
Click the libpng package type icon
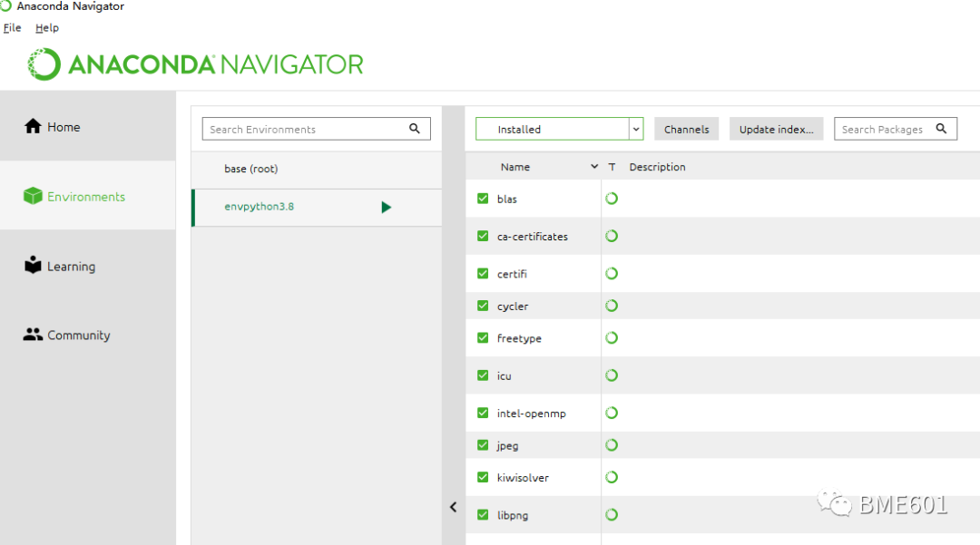coord(612,514)
